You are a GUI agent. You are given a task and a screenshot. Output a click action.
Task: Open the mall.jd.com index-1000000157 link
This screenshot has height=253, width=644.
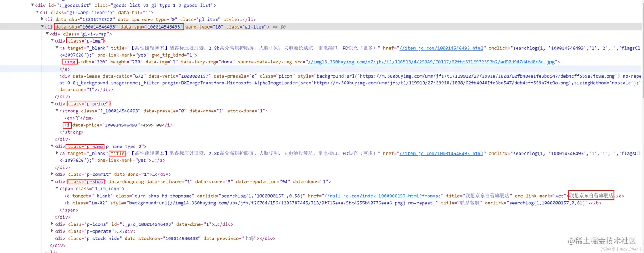(382, 196)
